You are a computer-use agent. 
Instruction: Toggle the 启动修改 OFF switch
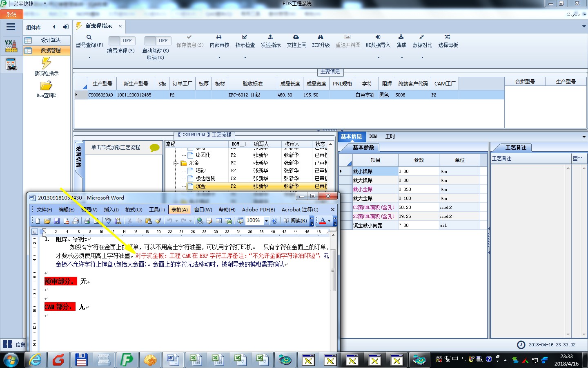(x=157, y=40)
